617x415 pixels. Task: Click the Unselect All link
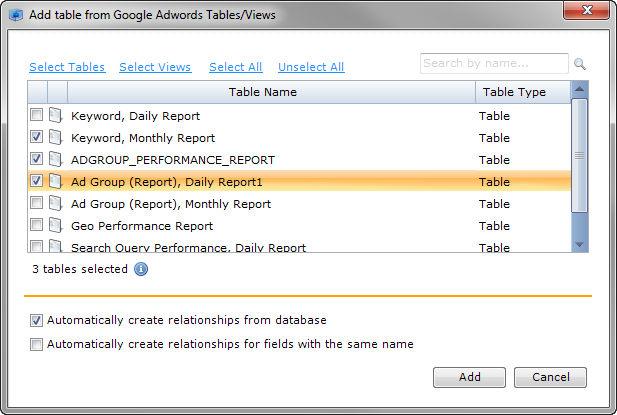tap(311, 67)
